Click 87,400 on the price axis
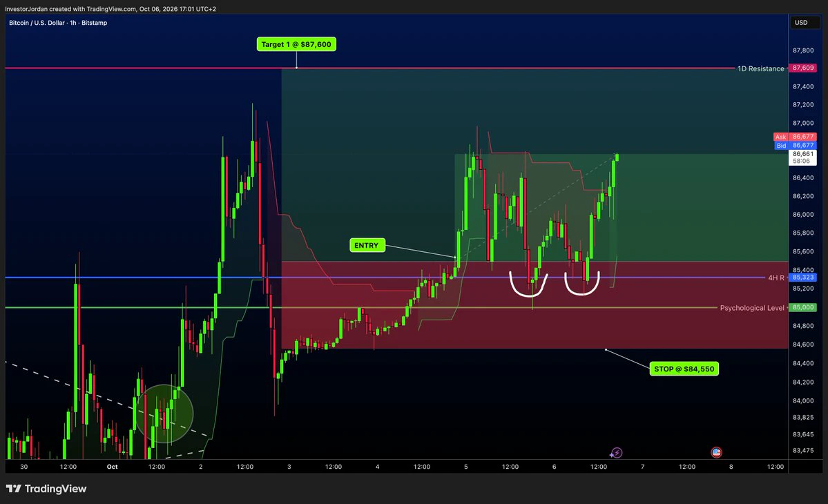 tap(802, 86)
